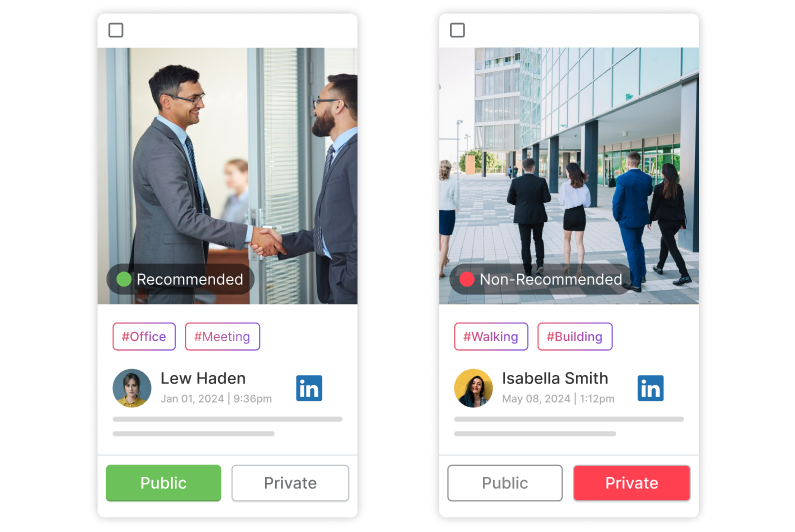The height and width of the screenshot is (532, 795).
Task: Click LinkedIn icon on Lew Haden card
Action: 309,388
